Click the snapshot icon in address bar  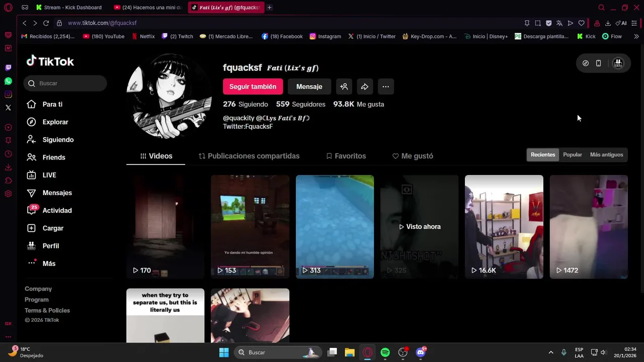click(x=538, y=23)
